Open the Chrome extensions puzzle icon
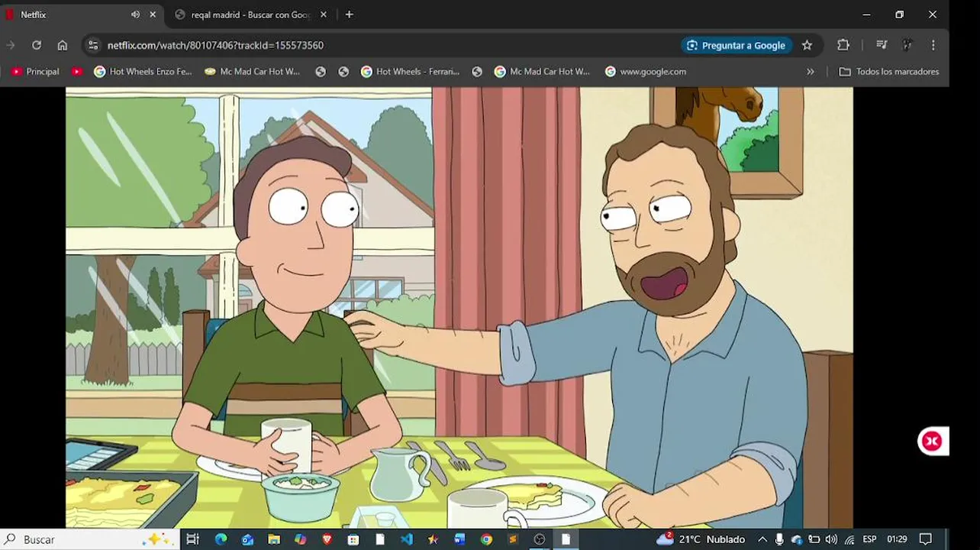The height and width of the screenshot is (550, 980). tap(843, 45)
